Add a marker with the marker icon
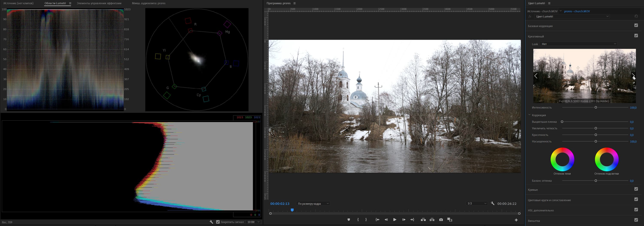The width and height of the screenshot is (644, 226). 348,220
